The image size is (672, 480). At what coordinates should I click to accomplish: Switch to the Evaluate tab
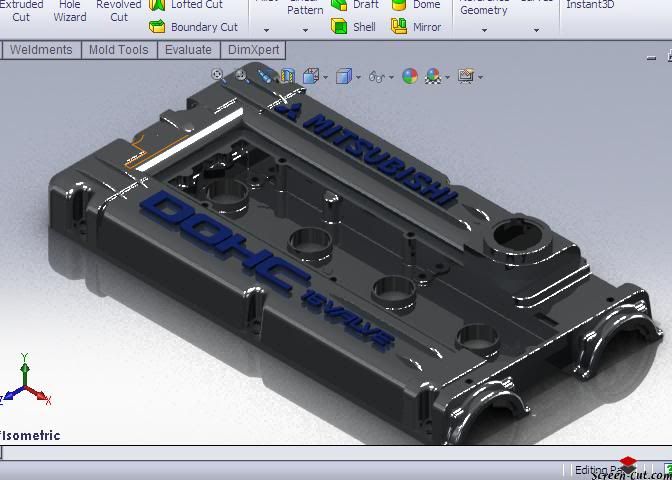188,50
